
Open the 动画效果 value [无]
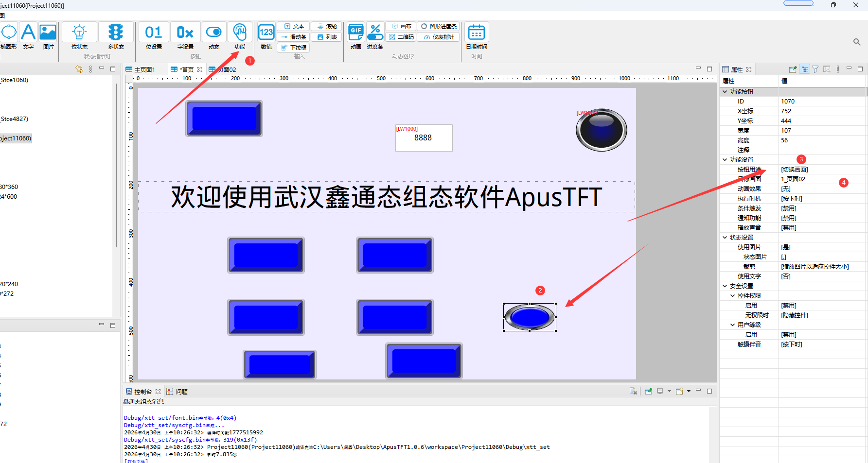[823, 189]
